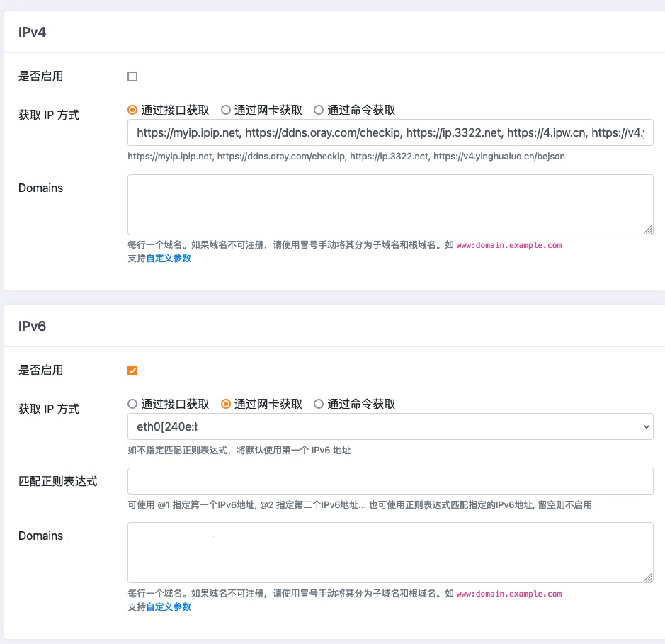Select IPv4 通过接口获取 radio option
Image resolution: width=665 pixels, height=644 pixels.
click(132, 110)
